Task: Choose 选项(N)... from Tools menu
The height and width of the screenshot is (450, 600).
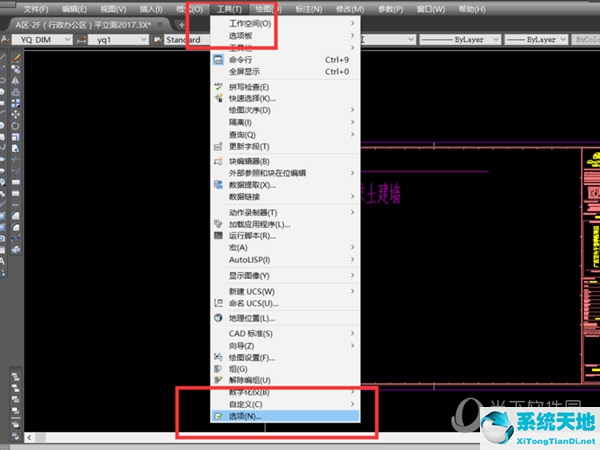Action: click(285, 416)
